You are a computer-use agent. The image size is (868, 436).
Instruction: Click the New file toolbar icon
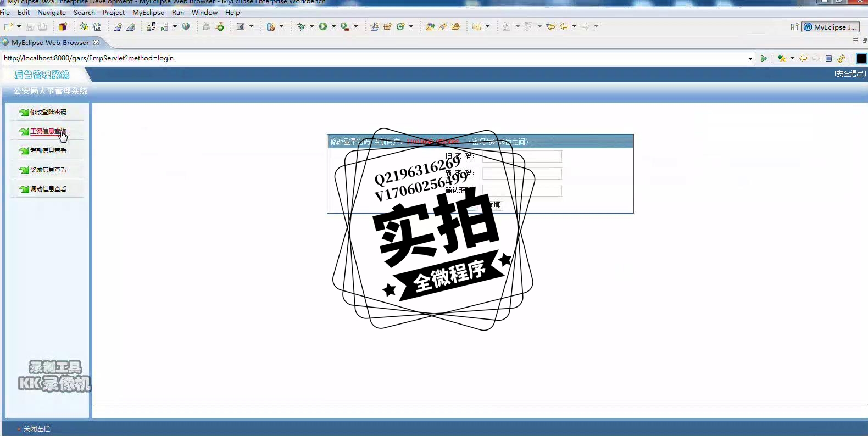click(x=8, y=26)
